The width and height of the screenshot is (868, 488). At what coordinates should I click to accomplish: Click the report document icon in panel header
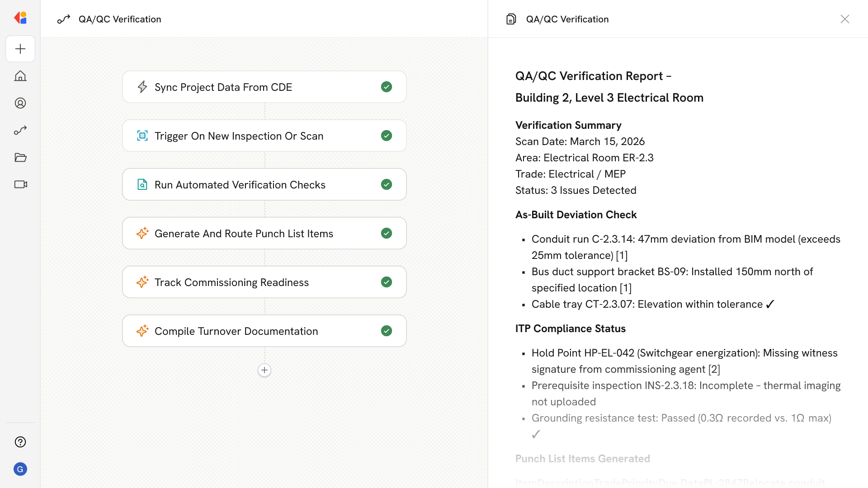(511, 19)
